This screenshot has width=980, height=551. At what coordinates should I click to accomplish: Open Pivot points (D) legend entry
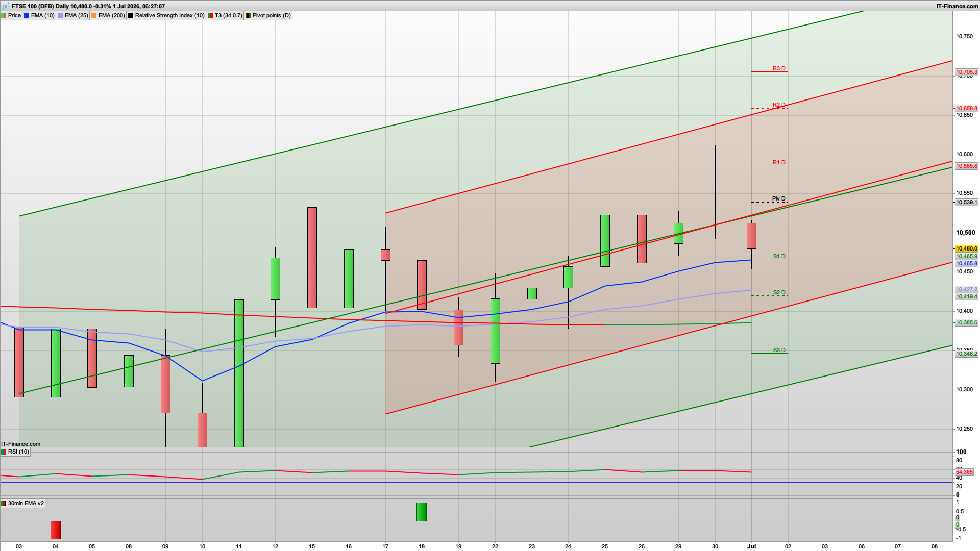tap(268, 15)
